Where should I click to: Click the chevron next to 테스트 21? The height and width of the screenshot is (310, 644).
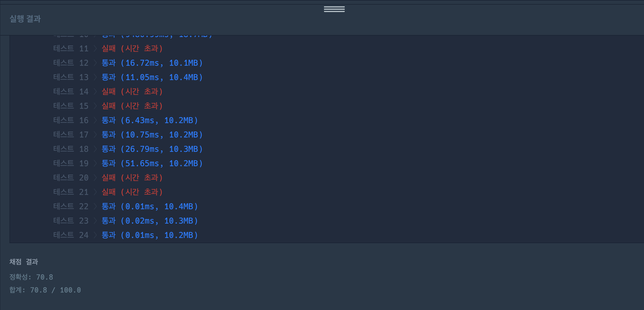pyautogui.click(x=95, y=192)
